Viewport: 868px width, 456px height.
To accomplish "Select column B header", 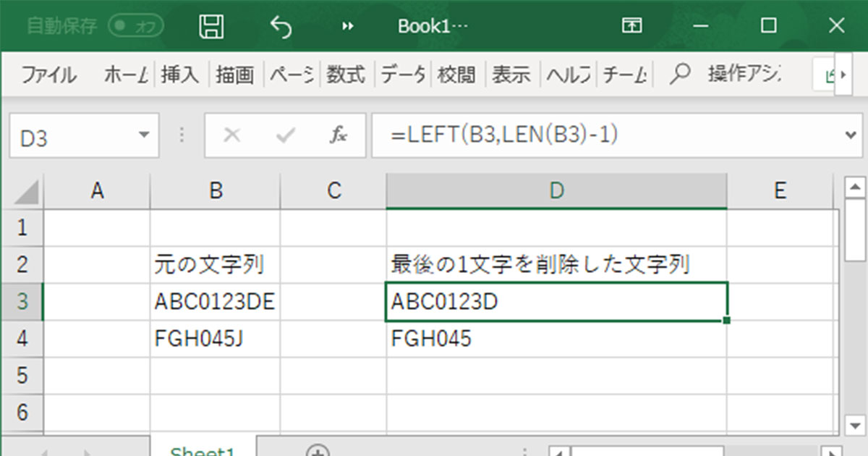I will coord(215,191).
